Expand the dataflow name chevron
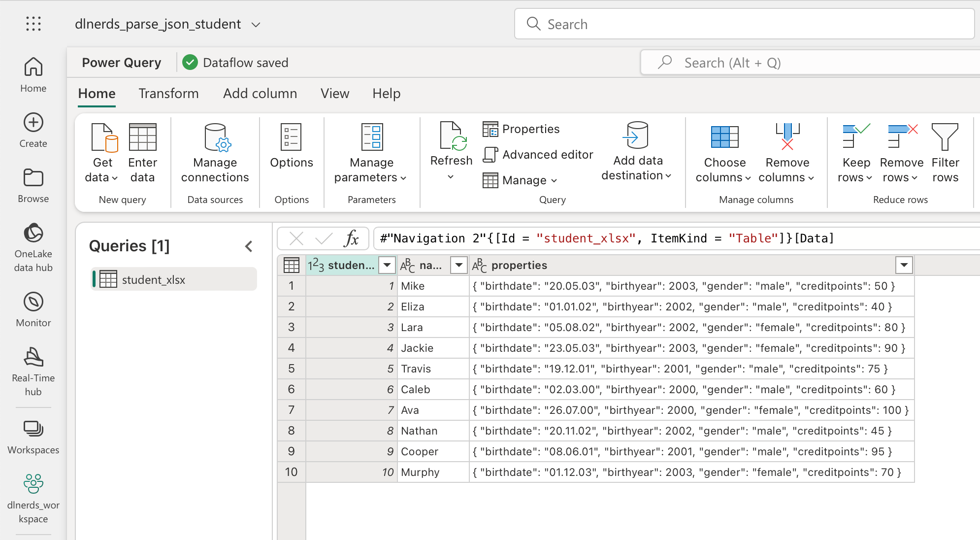This screenshot has height=540, width=980. point(256,25)
